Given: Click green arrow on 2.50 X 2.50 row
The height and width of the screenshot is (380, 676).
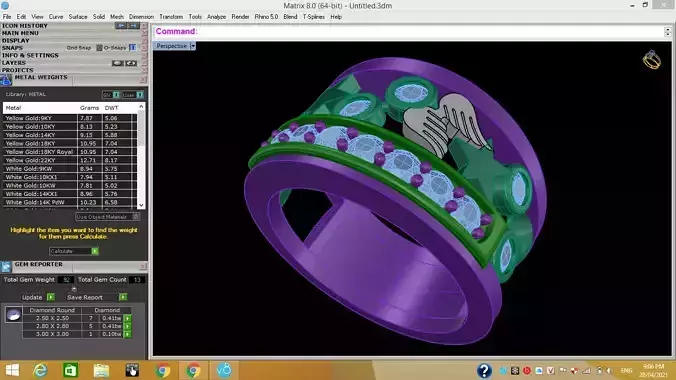Looking at the screenshot, I should click(128, 318).
